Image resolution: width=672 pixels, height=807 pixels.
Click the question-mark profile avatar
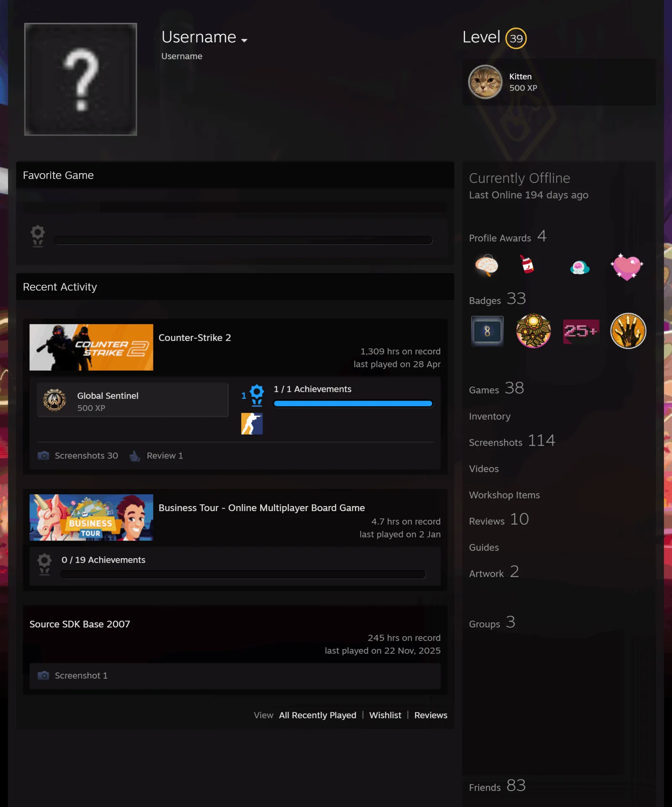tap(81, 79)
